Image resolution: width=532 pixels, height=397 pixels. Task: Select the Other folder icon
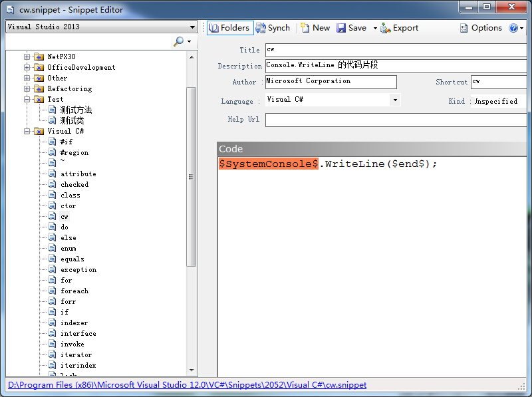pyautogui.click(x=39, y=78)
